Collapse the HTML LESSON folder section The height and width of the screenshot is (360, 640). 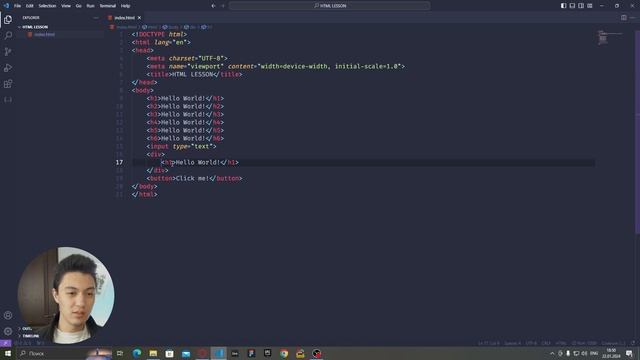point(35,27)
